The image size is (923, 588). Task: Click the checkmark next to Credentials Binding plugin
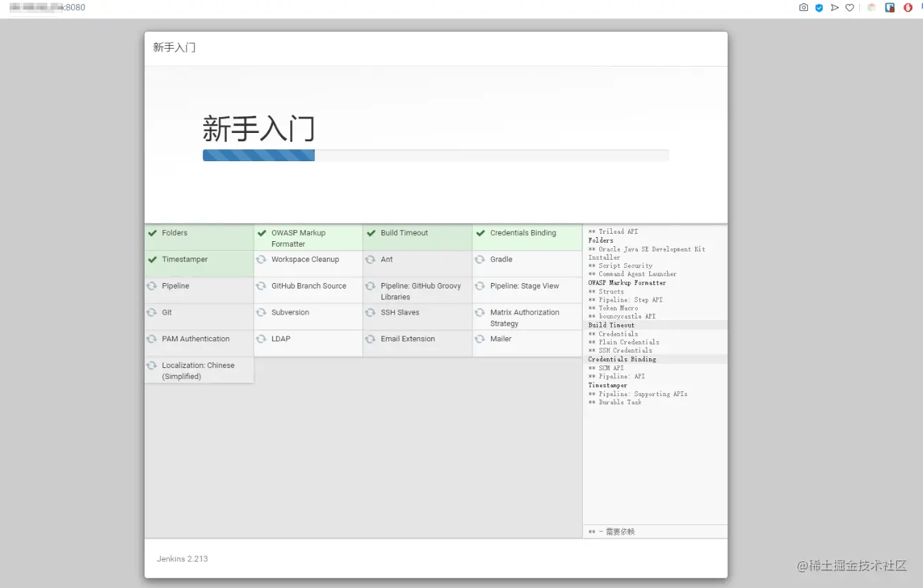(x=481, y=233)
